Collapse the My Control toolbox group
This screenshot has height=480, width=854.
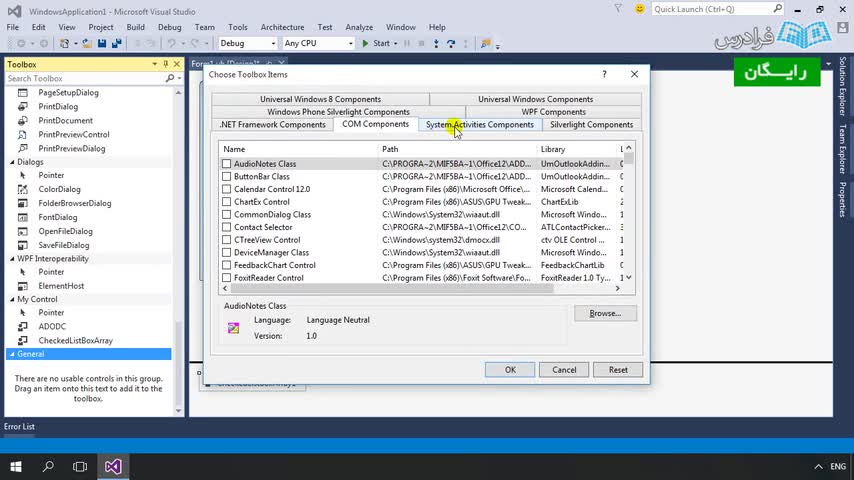13,300
